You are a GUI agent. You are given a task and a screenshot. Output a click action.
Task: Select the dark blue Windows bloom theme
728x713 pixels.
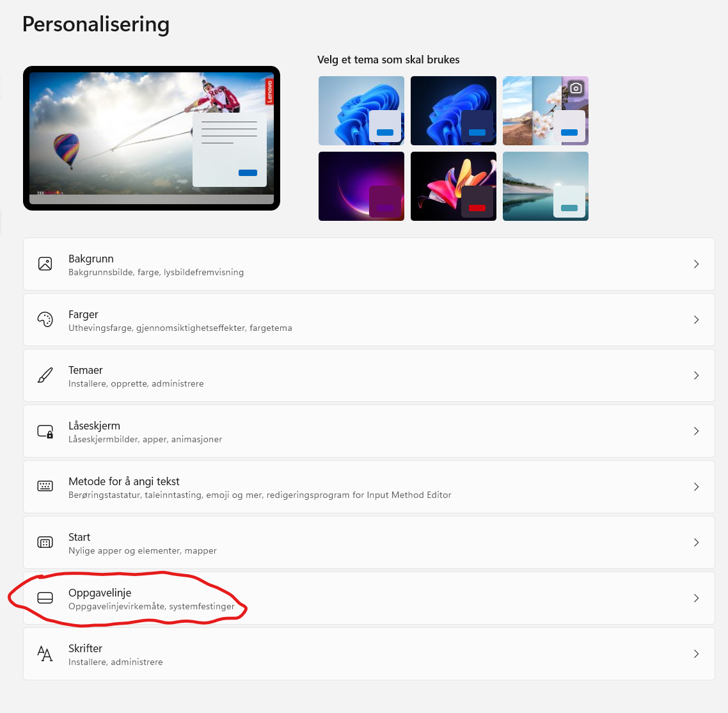pyautogui.click(x=453, y=111)
